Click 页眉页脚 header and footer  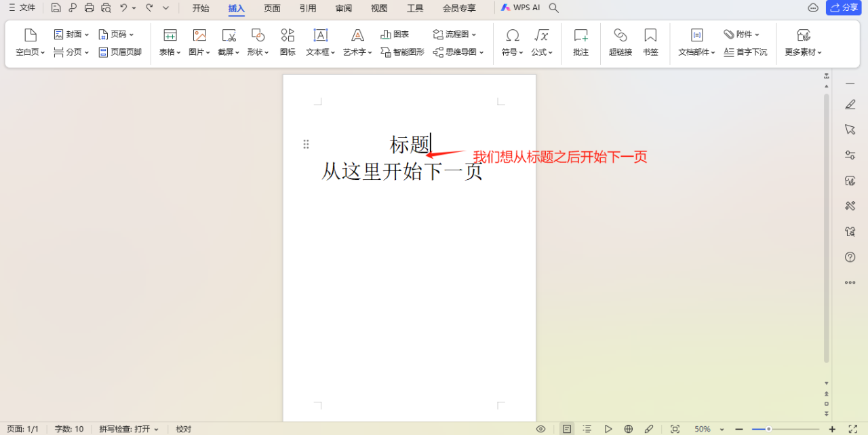120,52
